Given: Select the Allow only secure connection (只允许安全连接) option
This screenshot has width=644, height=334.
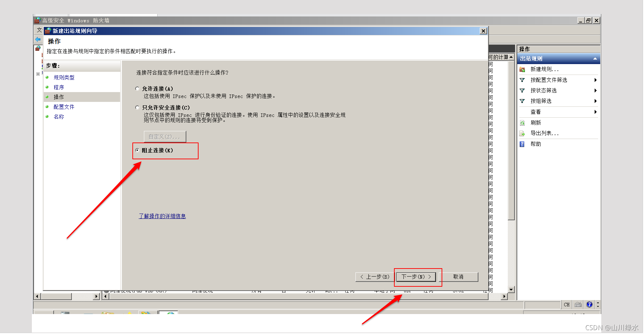Looking at the screenshot, I should coord(137,108).
